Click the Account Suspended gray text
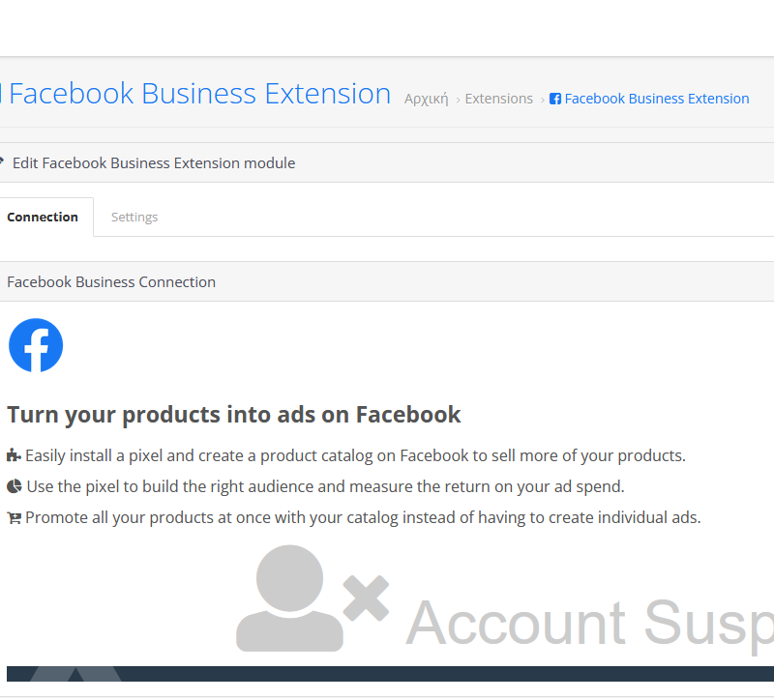The height and width of the screenshot is (700, 774). [x=589, y=623]
